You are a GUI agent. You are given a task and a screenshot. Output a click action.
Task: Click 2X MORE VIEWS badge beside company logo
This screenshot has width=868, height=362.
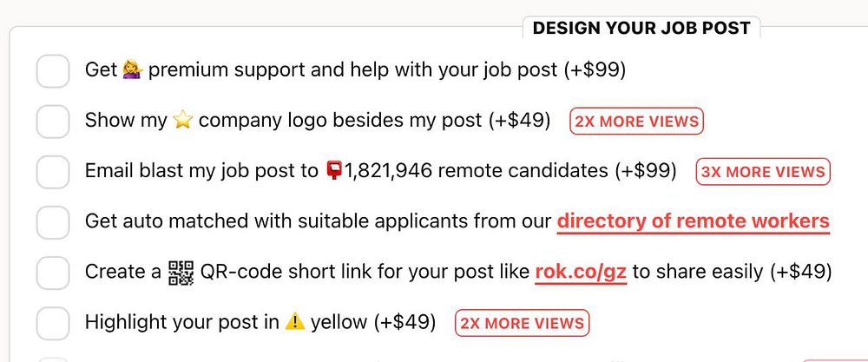tap(636, 122)
